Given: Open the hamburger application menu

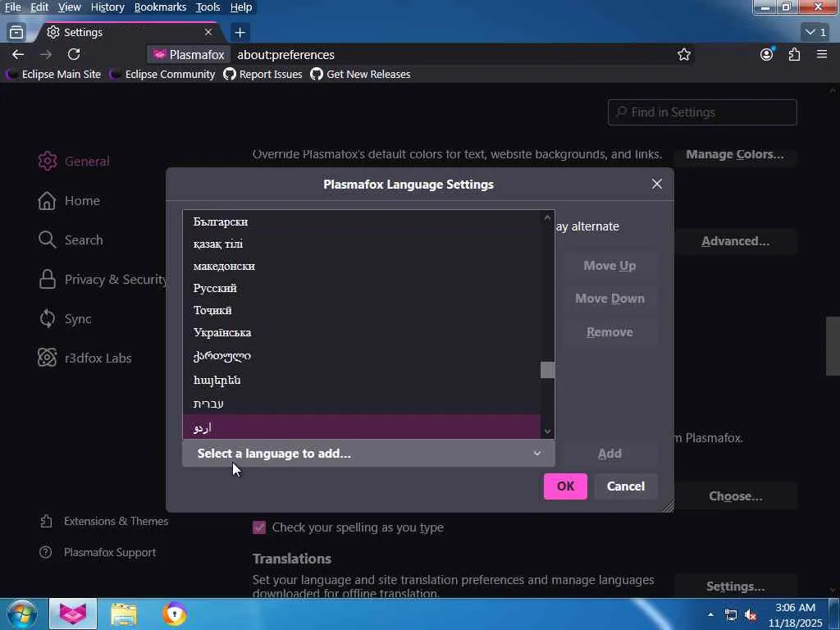Looking at the screenshot, I should [x=822, y=55].
